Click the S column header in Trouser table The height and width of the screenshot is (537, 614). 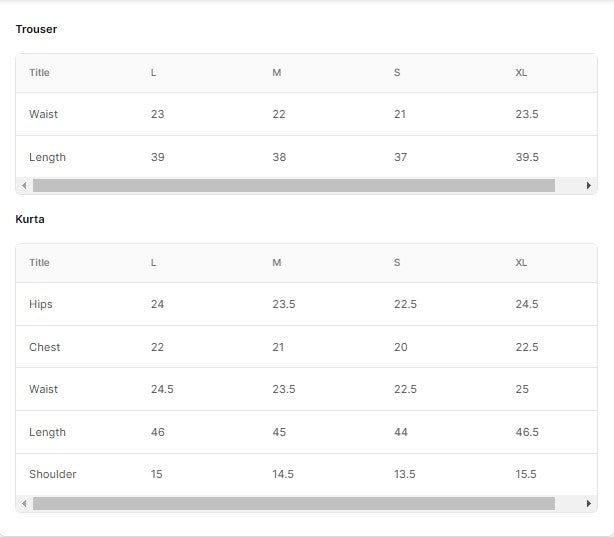(397, 73)
